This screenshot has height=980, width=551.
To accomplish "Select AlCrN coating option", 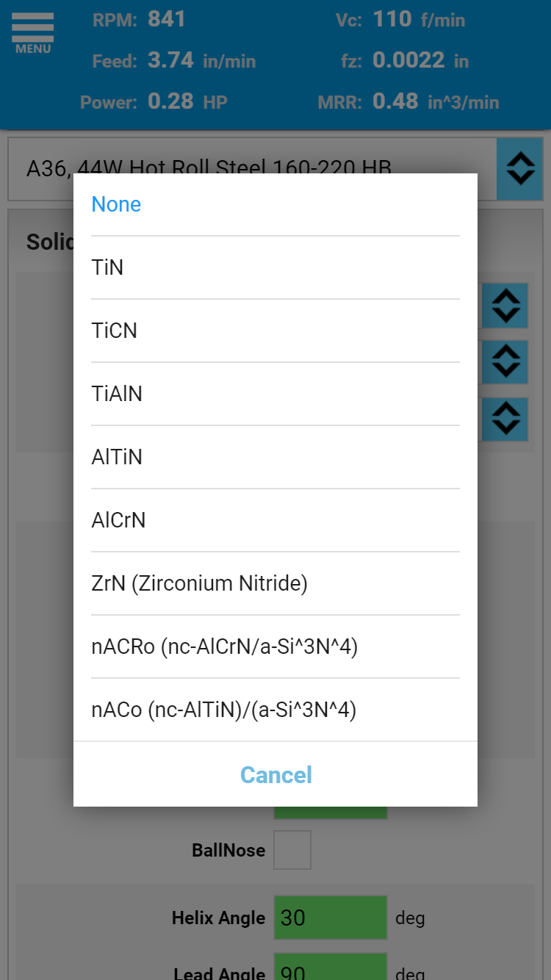I will point(275,520).
